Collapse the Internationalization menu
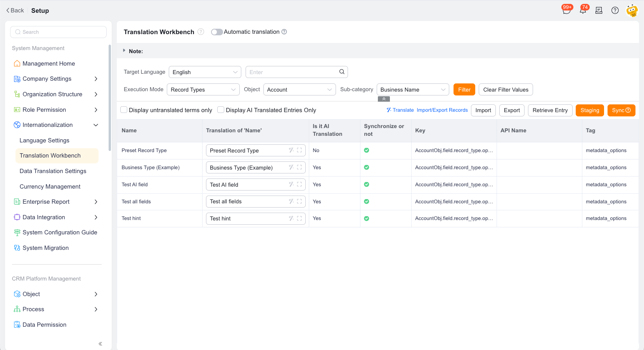The height and width of the screenshot is (350, 644). pos(96,125)
